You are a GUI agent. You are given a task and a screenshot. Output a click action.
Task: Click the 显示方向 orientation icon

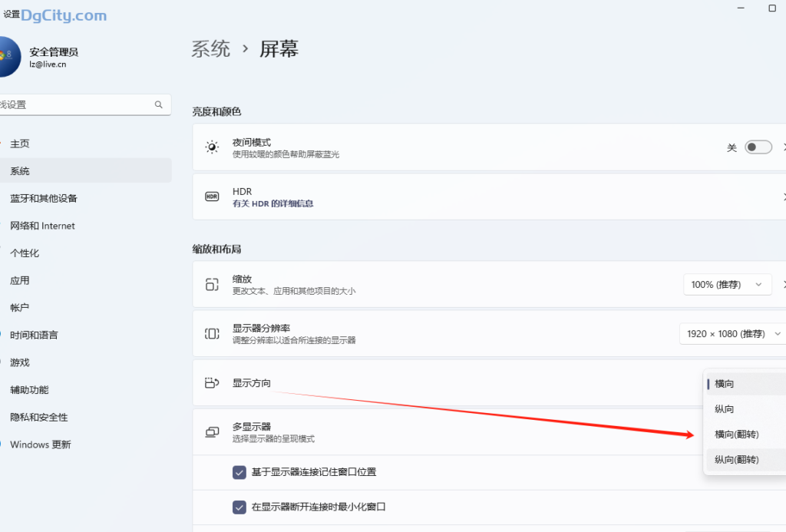(x=210, y=382)
